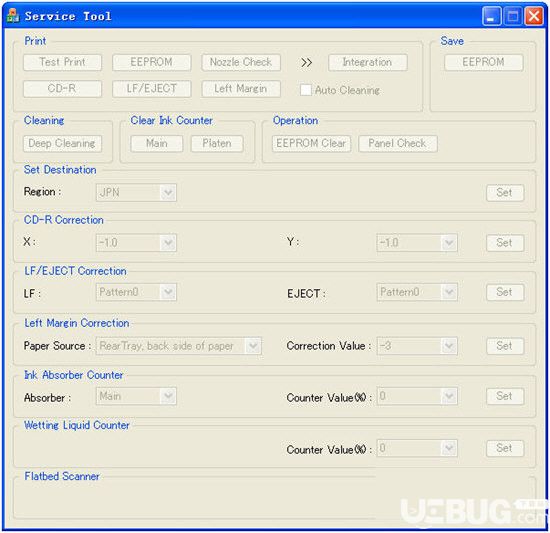Close the Service Tool window

[534, 16]
